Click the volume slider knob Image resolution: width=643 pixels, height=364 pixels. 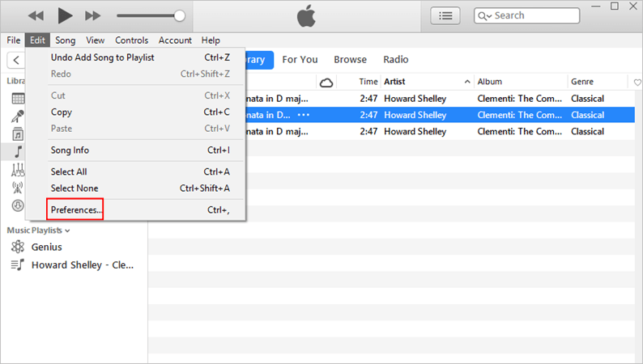[179, 16]
